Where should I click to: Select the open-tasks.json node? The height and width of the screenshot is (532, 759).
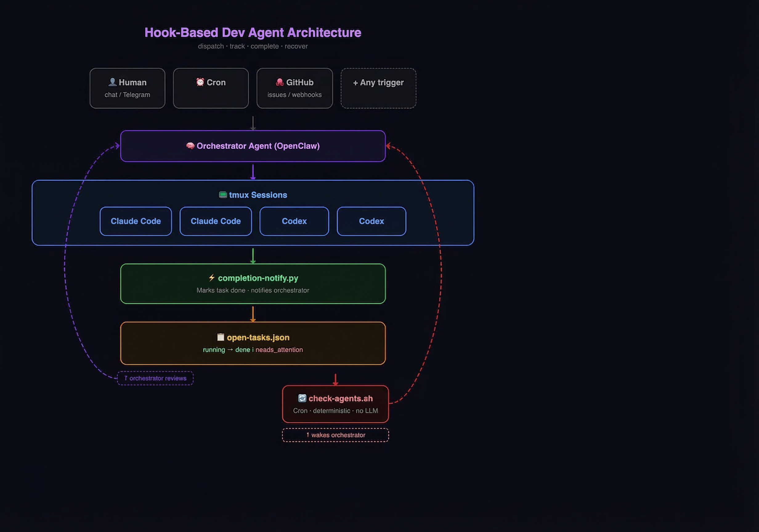point(253,343)
